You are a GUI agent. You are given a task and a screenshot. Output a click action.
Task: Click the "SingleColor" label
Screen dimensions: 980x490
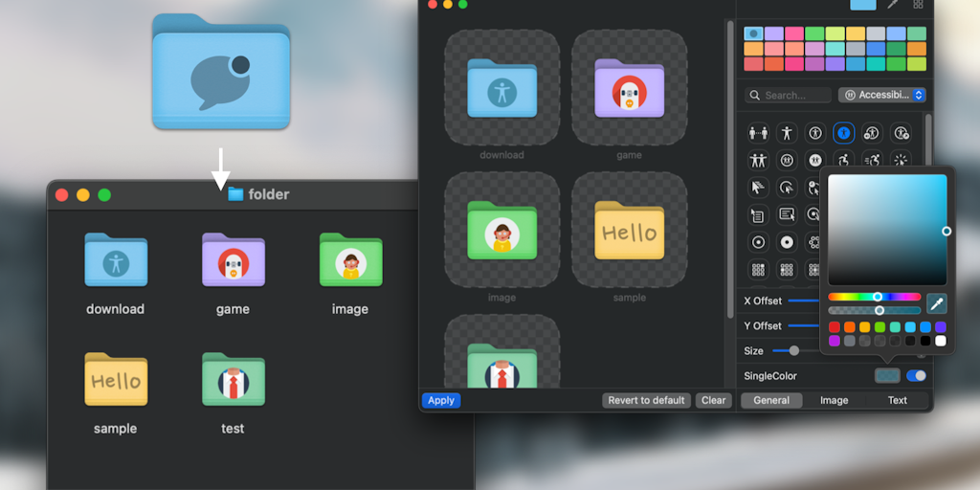(770, 376)
